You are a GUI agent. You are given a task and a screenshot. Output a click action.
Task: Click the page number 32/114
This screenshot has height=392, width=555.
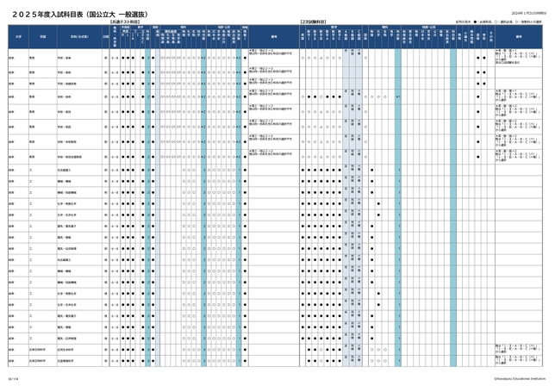coord(12,377)
